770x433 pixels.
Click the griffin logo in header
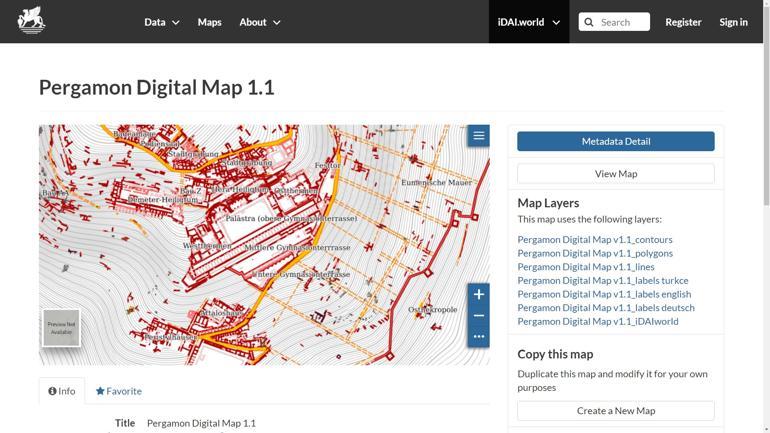click(31, 21)
